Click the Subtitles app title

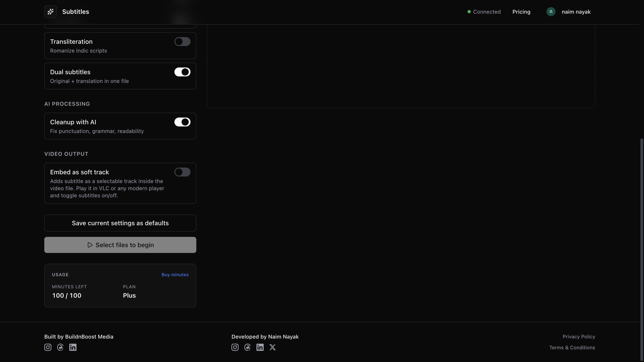(76, 12)
